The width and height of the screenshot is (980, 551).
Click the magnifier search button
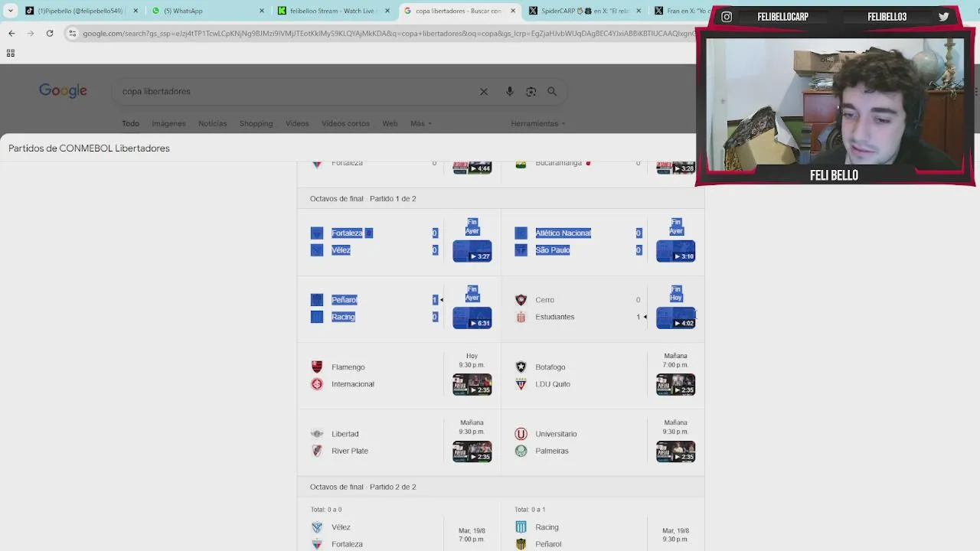pos(552,91)
